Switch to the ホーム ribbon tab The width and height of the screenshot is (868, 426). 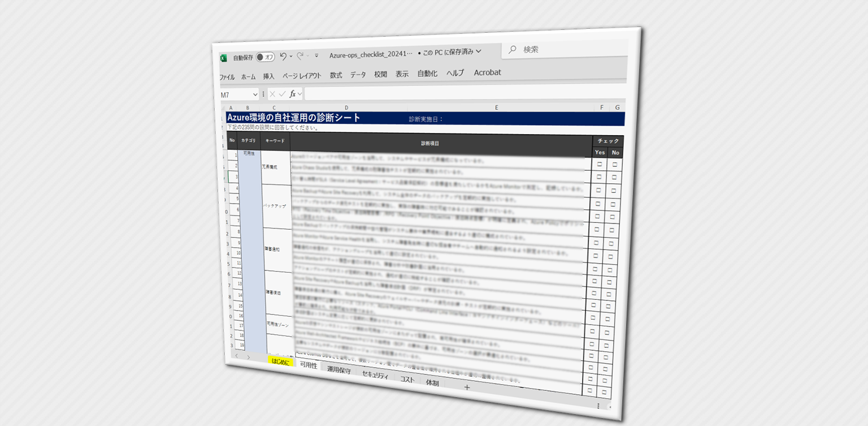point(248,76)
